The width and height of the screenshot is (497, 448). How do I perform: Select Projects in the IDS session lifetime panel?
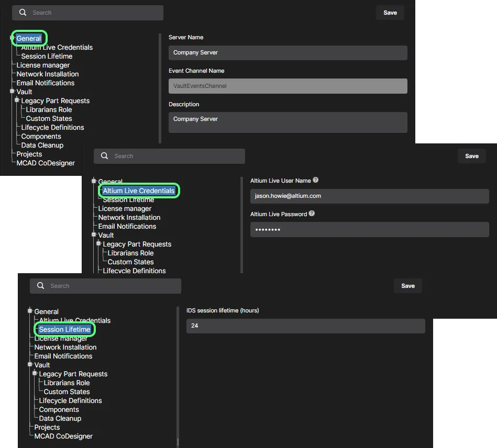pyautogui.click(x=47, y=427)
